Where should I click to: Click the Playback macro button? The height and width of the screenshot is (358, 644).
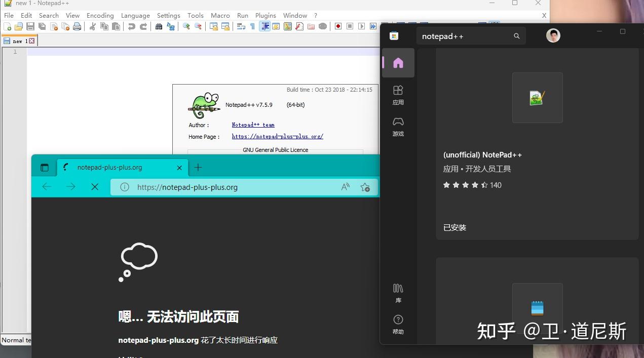click(361, 26)
